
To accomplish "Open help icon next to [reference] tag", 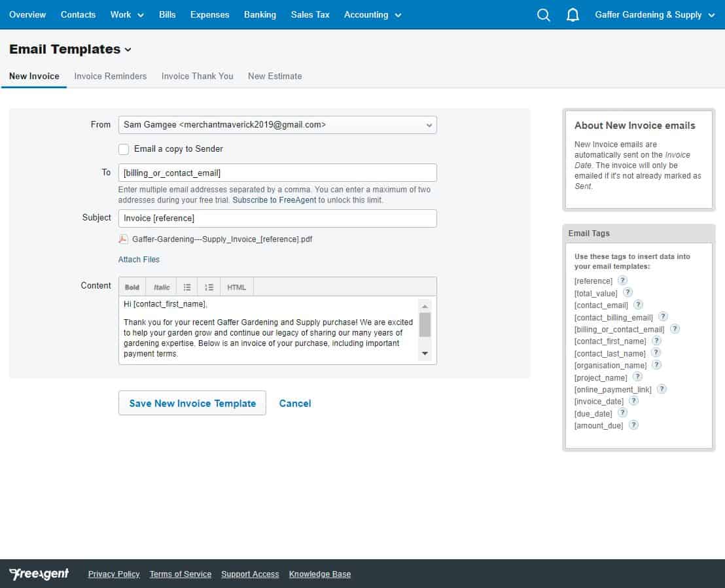I will click(622, 281).
